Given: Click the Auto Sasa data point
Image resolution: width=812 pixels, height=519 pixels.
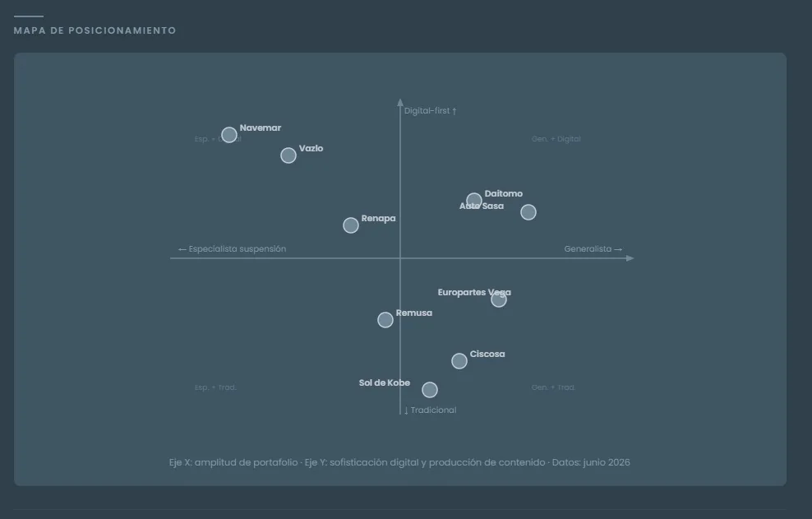Looking at the screenshot, I should point(528,212).
